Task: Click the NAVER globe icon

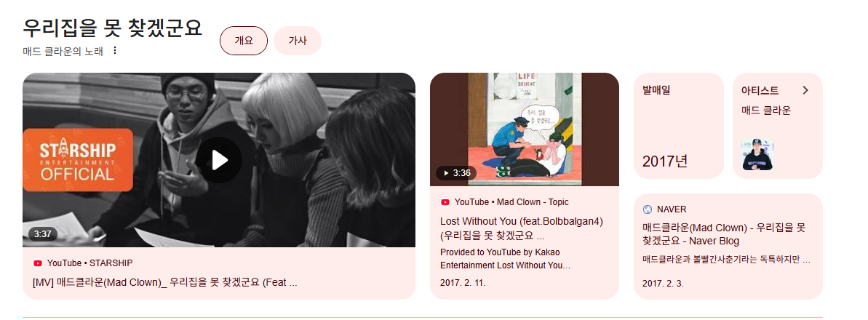Action: click(x=648, y=209)
